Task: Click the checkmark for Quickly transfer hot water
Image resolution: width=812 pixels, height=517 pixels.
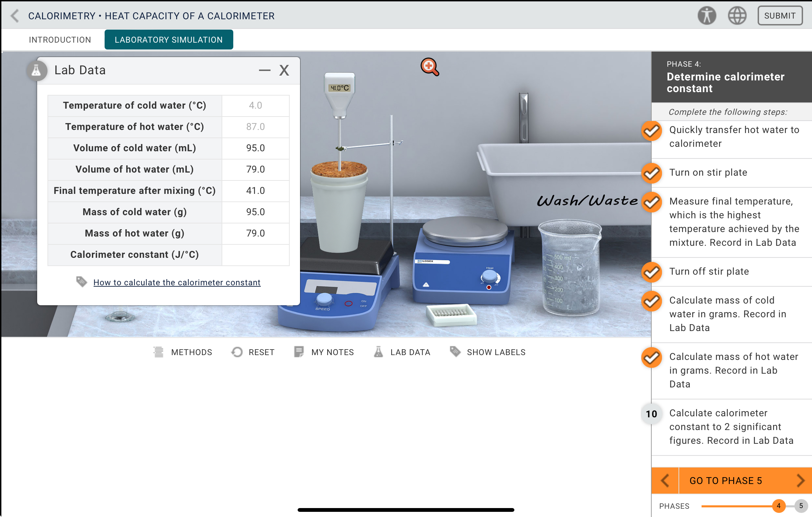Action: point(651,131)
